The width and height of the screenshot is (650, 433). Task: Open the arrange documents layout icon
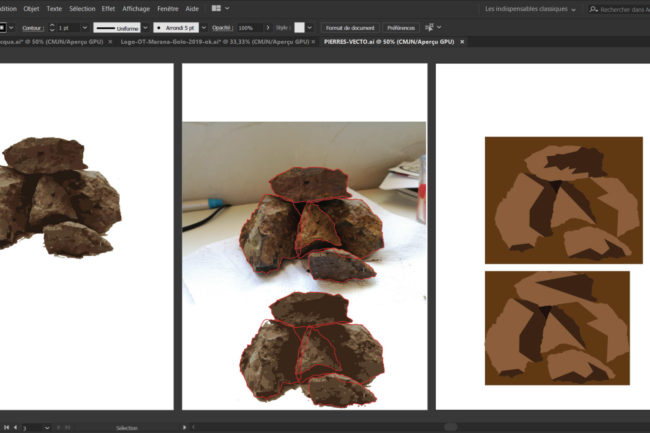[216, 8]
